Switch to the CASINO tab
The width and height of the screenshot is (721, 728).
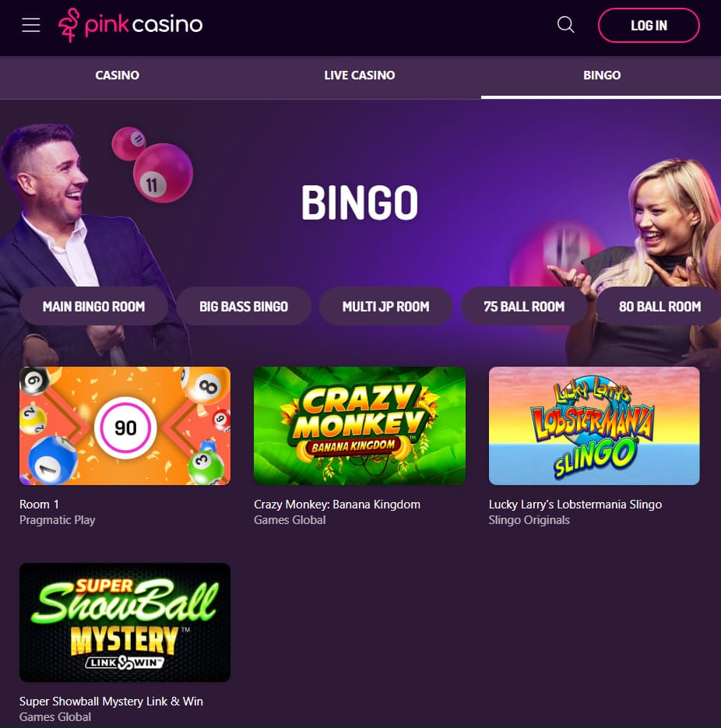pyautogui.click(x=118, y=76)
